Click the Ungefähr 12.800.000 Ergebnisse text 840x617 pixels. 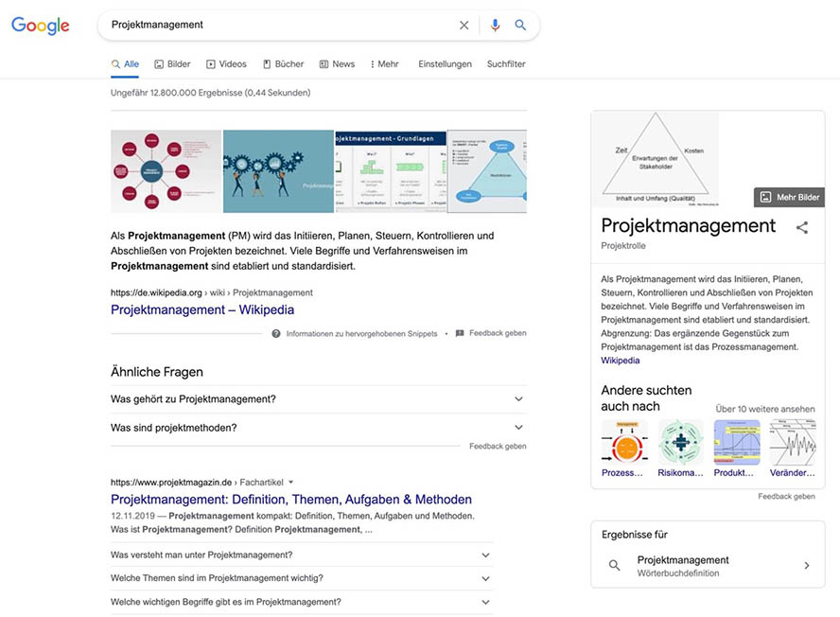[211, 93]
